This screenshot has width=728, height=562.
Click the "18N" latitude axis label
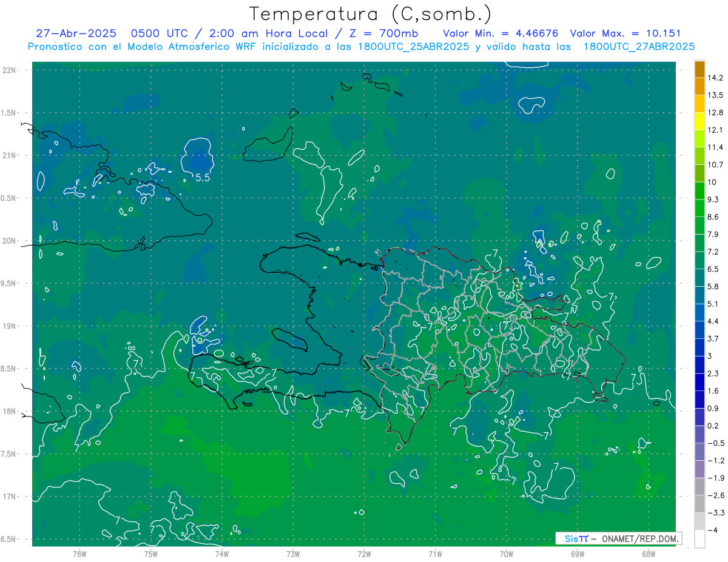[10, 412]
